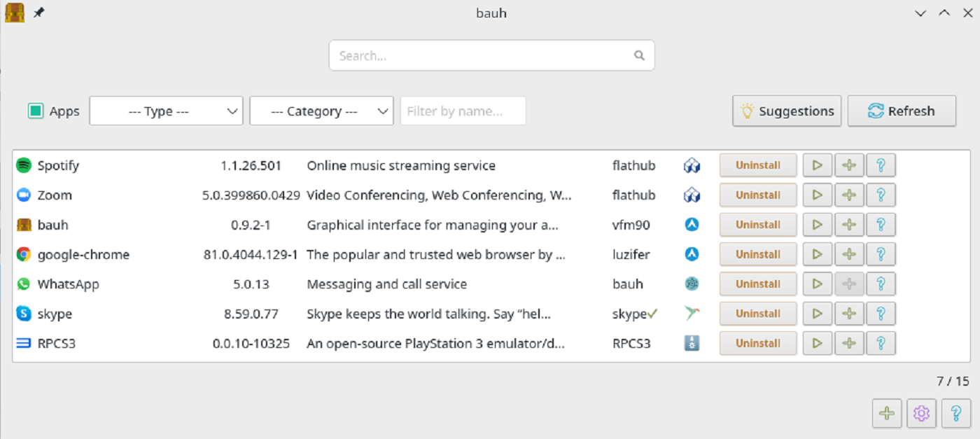Click the plus actions icon for bauh
Image resolution: width=980 pixels, height=439 pixels.
[x=849, y=225]
